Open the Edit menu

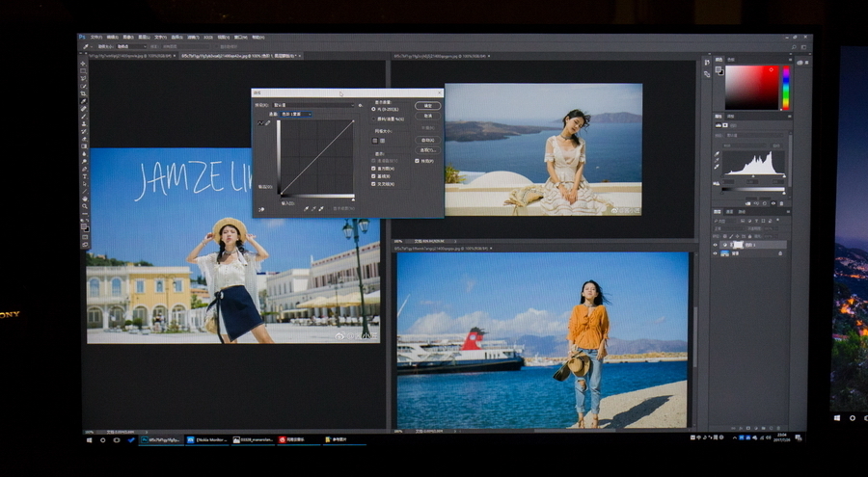113,37
